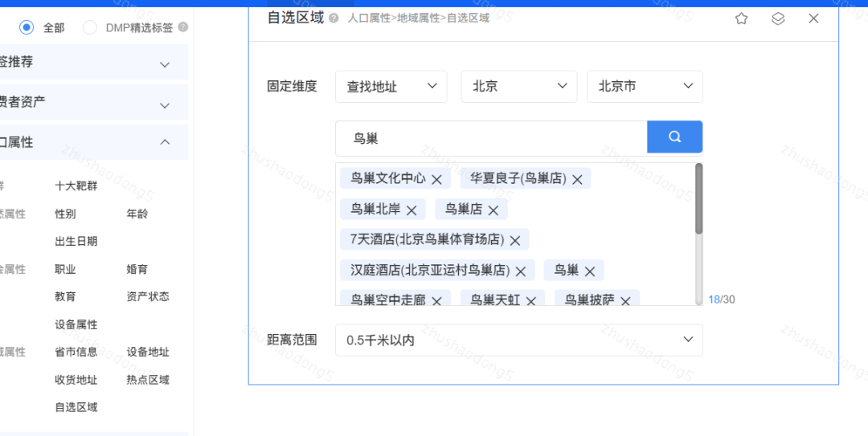Click the blue search magnifier button

pos(675,137)
